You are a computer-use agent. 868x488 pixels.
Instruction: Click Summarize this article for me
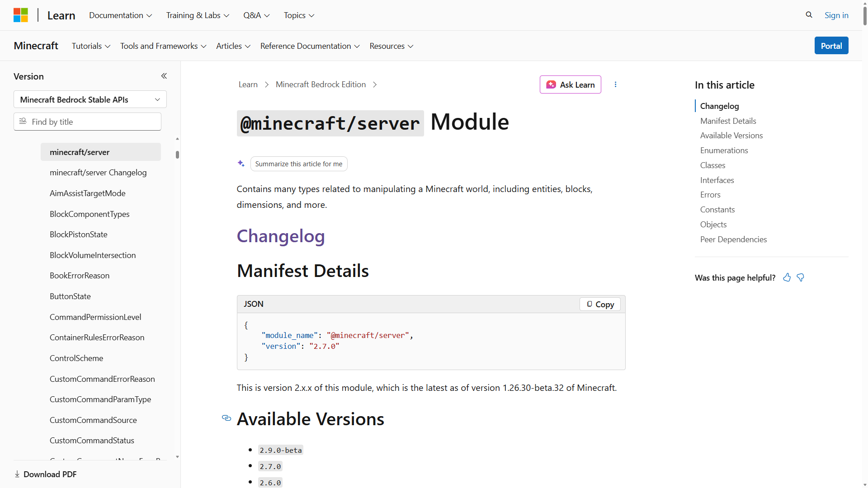[299, 164]
